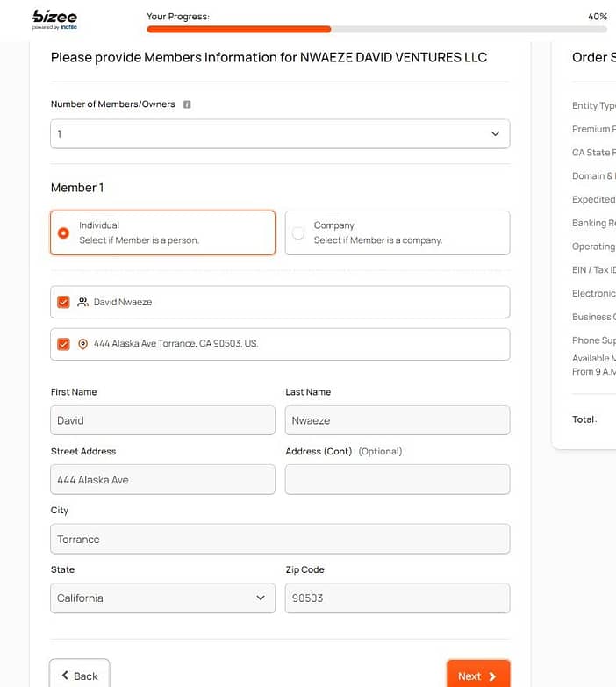The image size is (616, 687).
Task: Click the Operating row in Order Summary
Action: [594, 247]
